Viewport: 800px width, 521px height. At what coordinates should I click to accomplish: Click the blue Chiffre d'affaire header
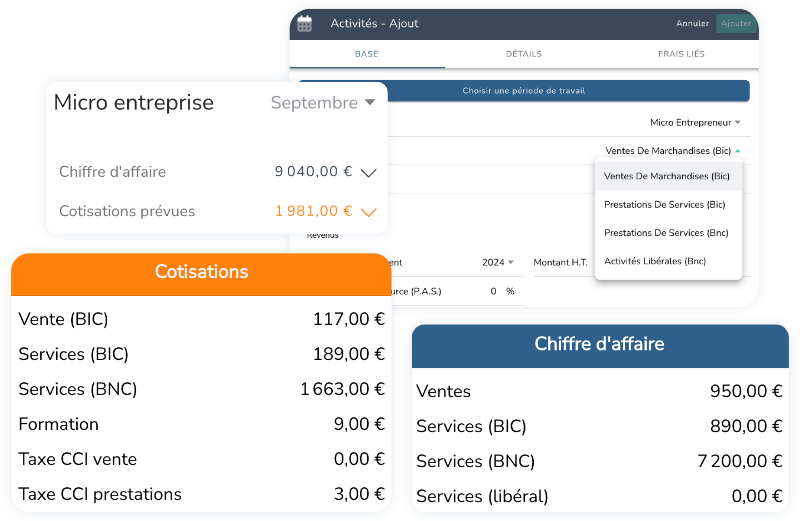click(x=600, y=345)
